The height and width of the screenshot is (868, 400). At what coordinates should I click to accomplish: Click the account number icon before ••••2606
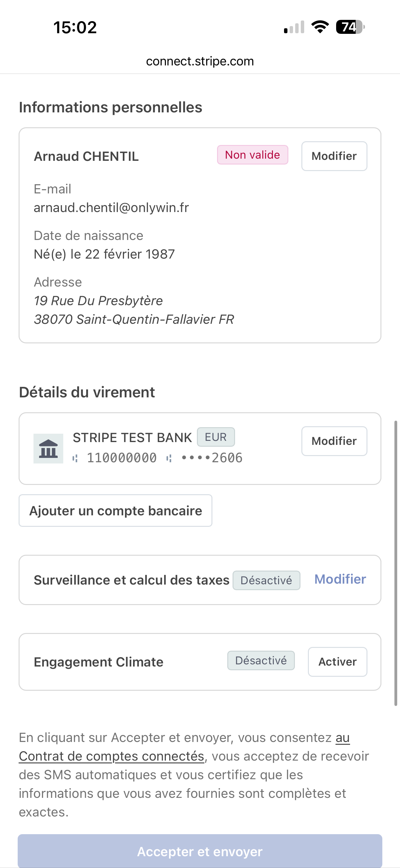(x=169, y=458)
